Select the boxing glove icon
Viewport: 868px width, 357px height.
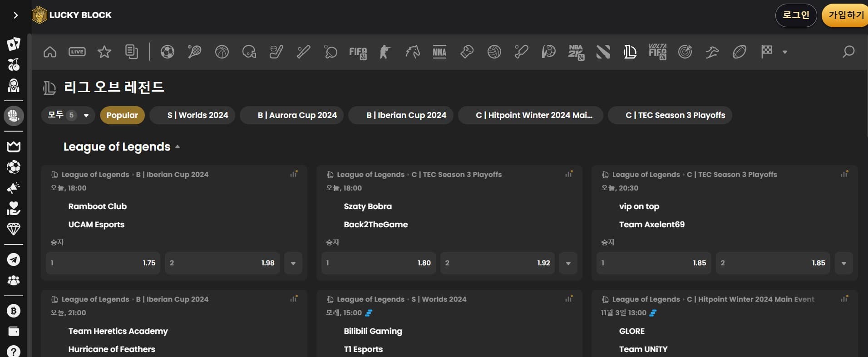coord(467,52)
